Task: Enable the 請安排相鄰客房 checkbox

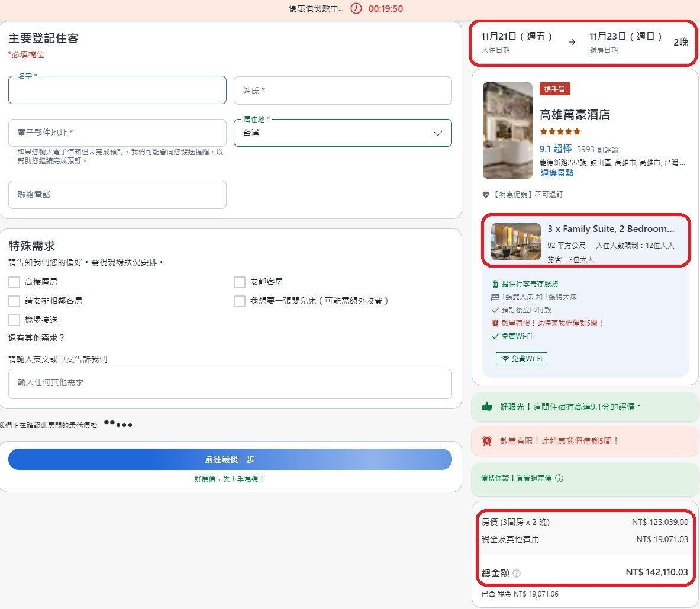Action: (14, 301)
